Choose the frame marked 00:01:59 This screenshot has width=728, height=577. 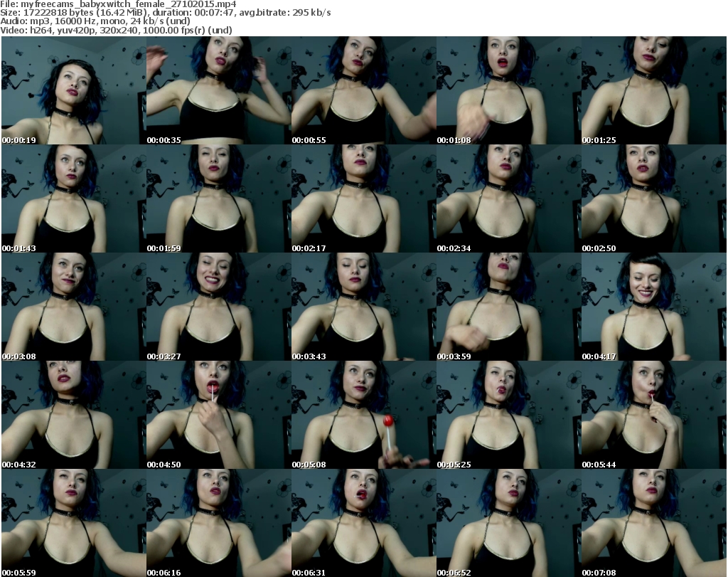coord(219,198)
